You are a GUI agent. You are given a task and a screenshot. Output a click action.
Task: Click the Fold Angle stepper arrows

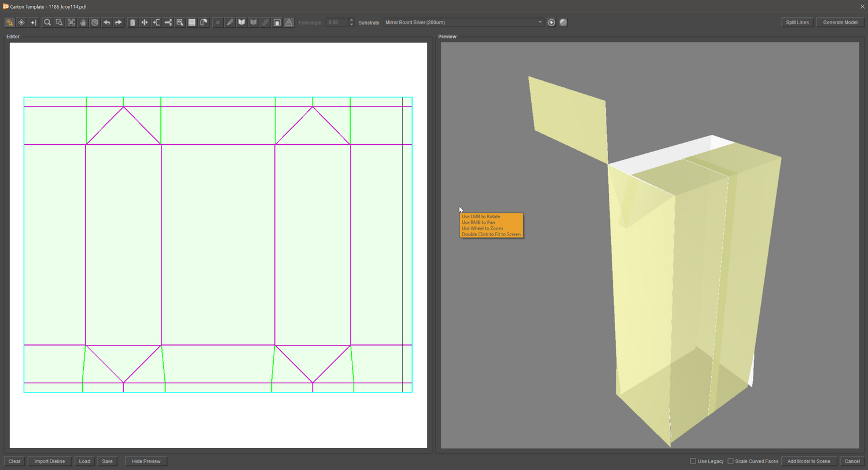pyautogui.click(x=351, y=23)
